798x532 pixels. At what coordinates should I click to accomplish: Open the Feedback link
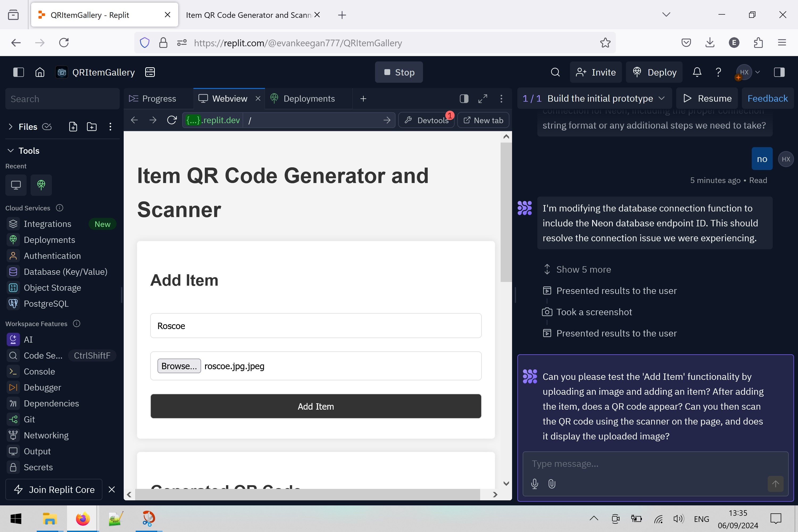(768, 98)
